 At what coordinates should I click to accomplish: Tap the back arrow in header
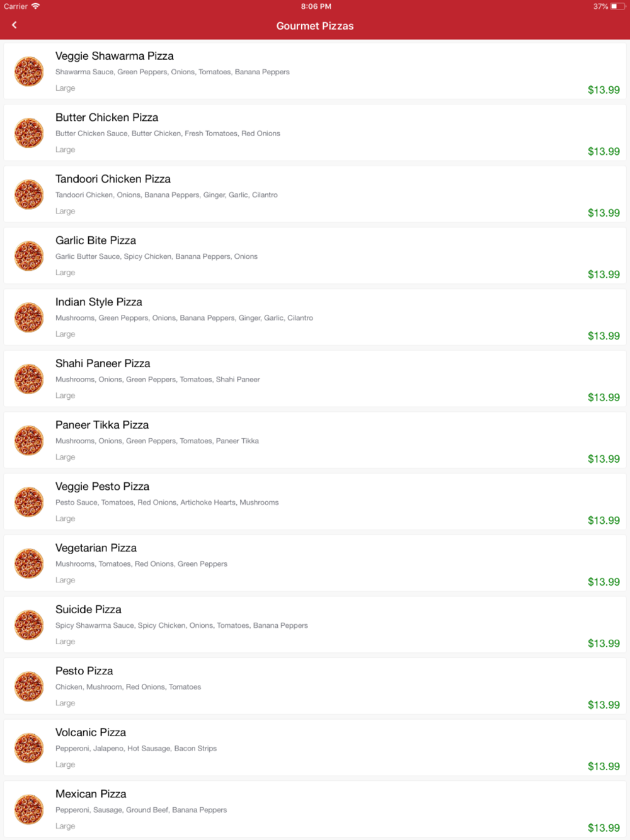pyautogui.click(x=14, y=25)
